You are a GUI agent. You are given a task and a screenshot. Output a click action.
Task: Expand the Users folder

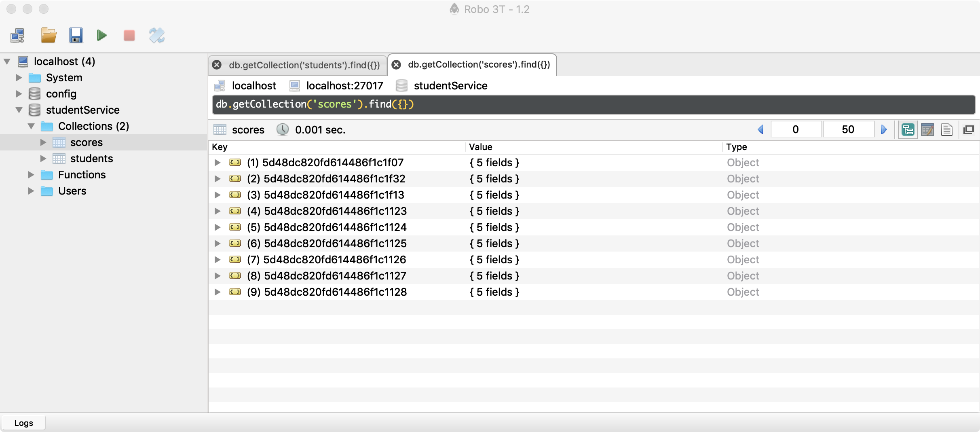(x=31, y=191)
